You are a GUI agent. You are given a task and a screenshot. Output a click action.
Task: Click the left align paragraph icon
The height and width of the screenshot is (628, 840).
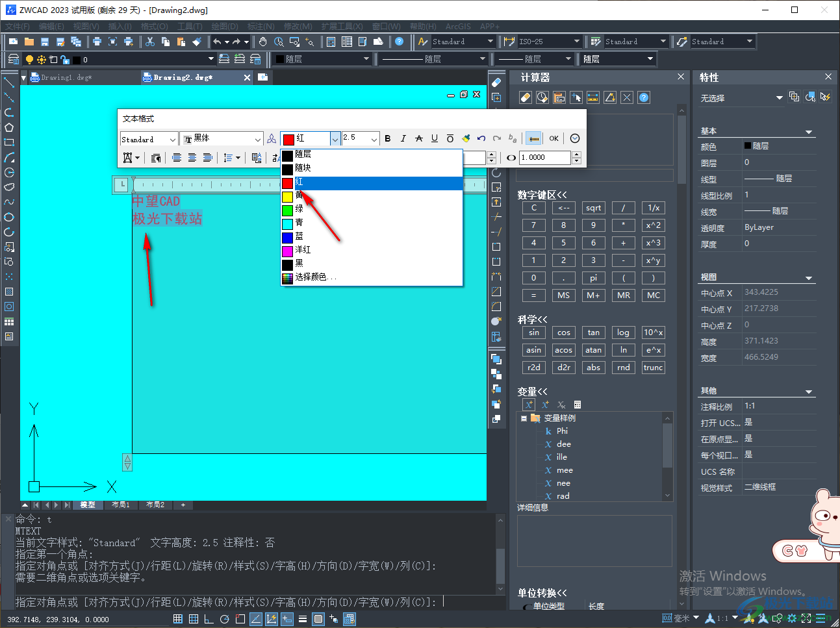point(177,158)
